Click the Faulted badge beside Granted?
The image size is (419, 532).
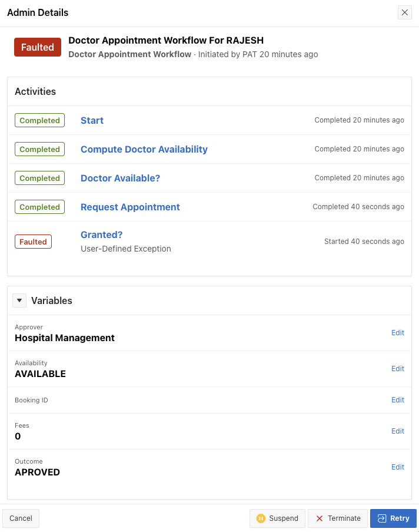click(x=33, y=242)
